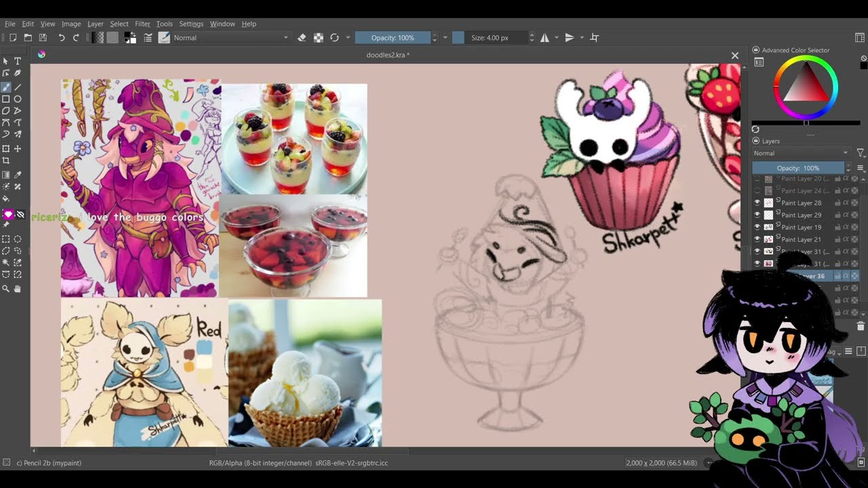The width and height of the screenshot is (868, 488).
Task: Open the brush blending mode dropdown
Action: (231, 38)
